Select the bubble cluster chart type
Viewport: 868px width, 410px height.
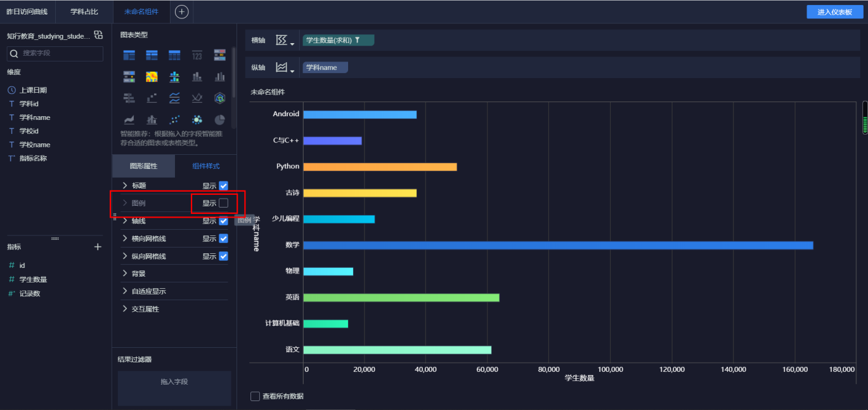(x=197, y=119)
